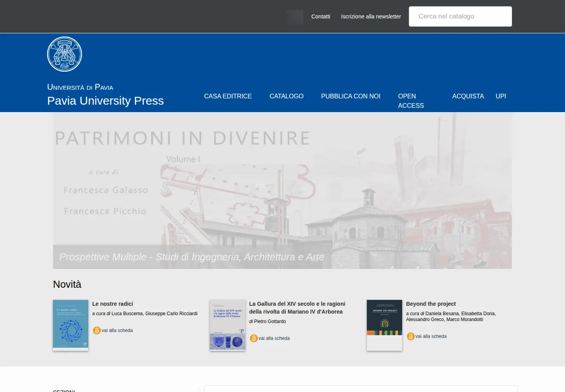This screenshot has height=392, width=565.
Task: Click open access icon for Le nostre radici
Action: (97, 330)
